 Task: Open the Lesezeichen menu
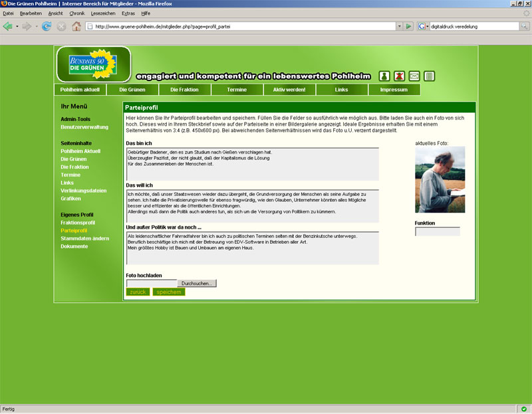(x=103, y=13)
